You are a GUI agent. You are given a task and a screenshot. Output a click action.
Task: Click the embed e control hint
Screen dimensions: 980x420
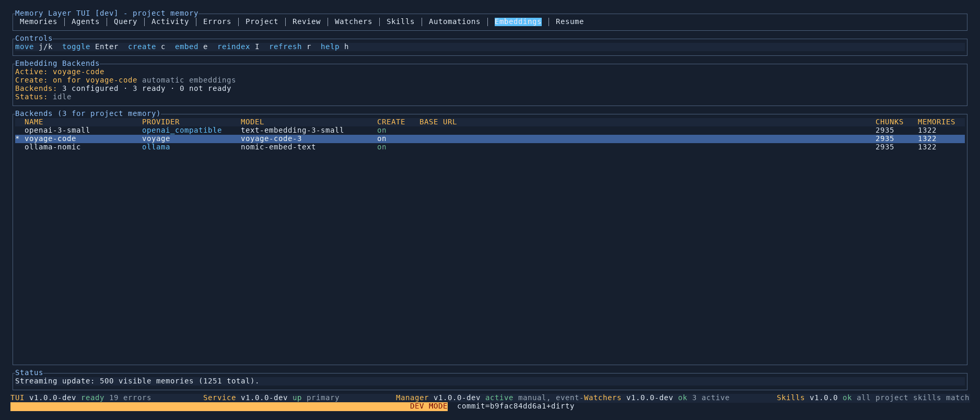click(191, 46)
